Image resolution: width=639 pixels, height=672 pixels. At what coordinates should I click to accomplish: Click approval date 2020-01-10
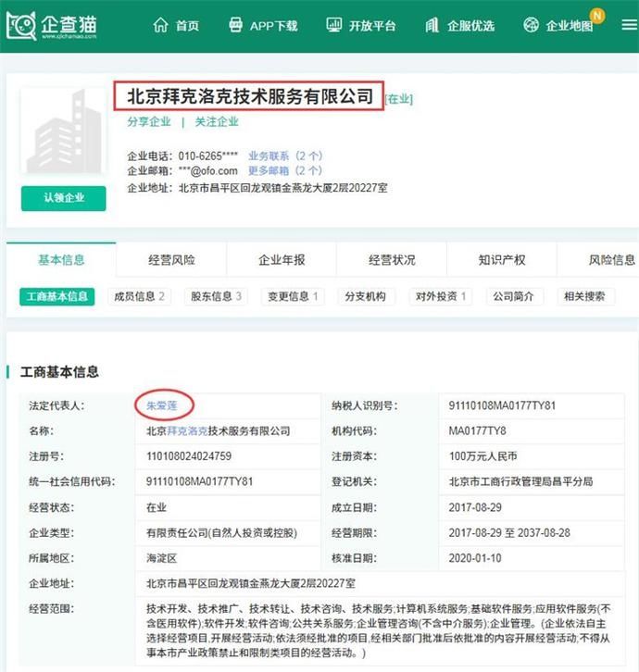pos(475,558)
